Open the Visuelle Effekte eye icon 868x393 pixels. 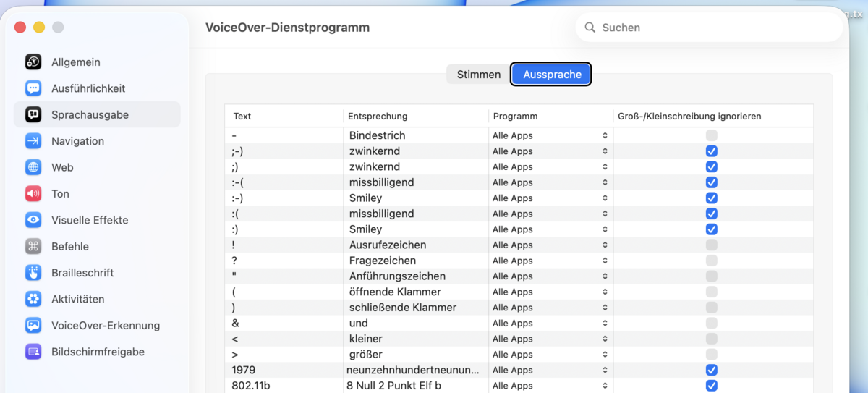33,220
